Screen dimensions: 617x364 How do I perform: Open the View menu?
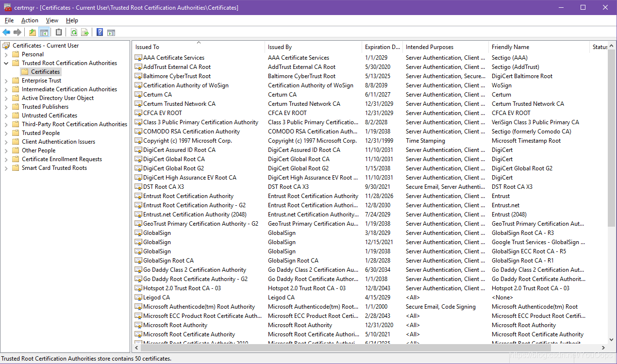coord(52,20)
